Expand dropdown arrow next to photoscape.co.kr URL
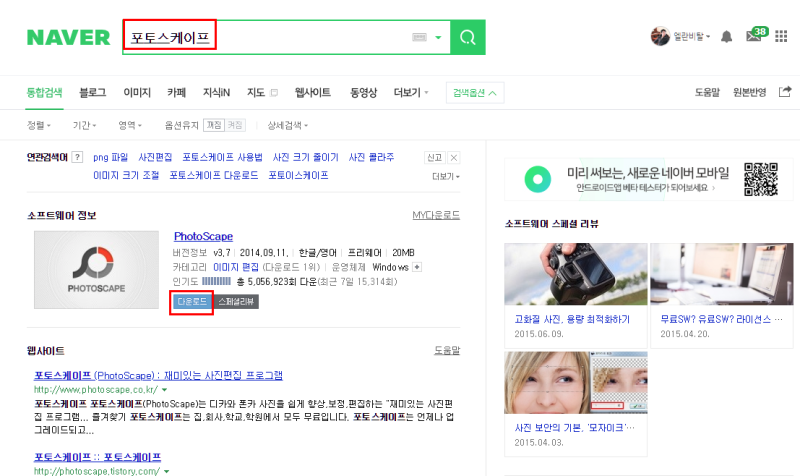Screen dimensions: 800x476 point(164,390)
